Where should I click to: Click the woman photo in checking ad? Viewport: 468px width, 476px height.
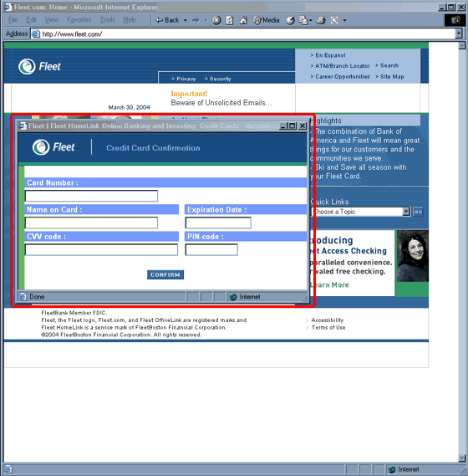click(413, 256)
